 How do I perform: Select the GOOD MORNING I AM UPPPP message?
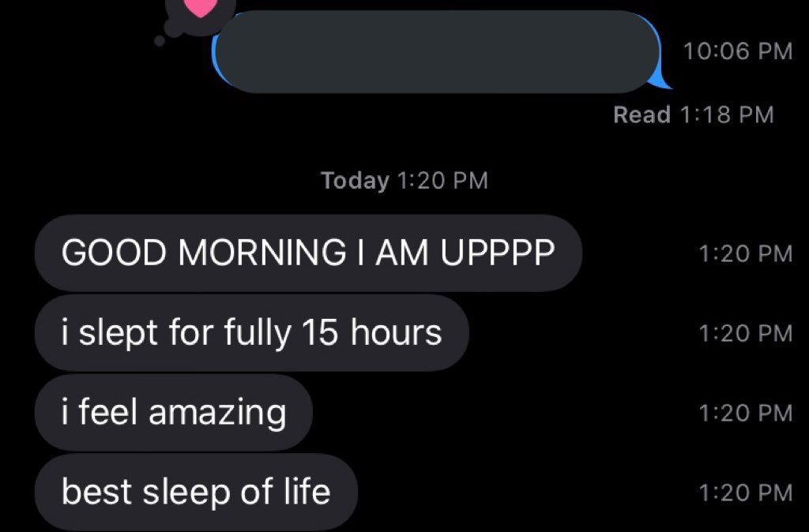tap(309, 253)
